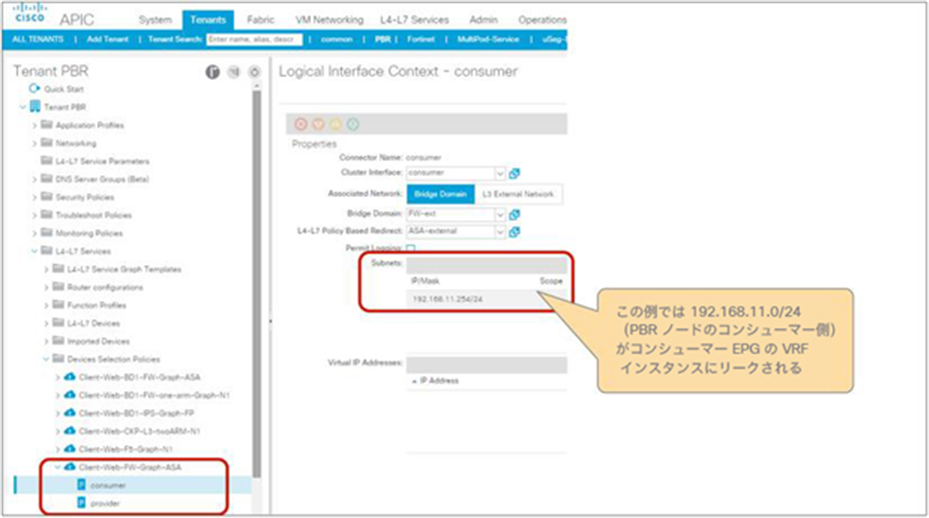Select Function Profiles folder
The height and width of the screenshot is (518, 929).
(x=96, y=305)
